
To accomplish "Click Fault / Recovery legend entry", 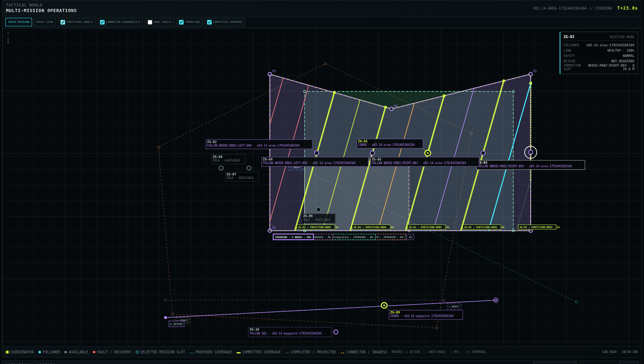I will coord(112,352).
